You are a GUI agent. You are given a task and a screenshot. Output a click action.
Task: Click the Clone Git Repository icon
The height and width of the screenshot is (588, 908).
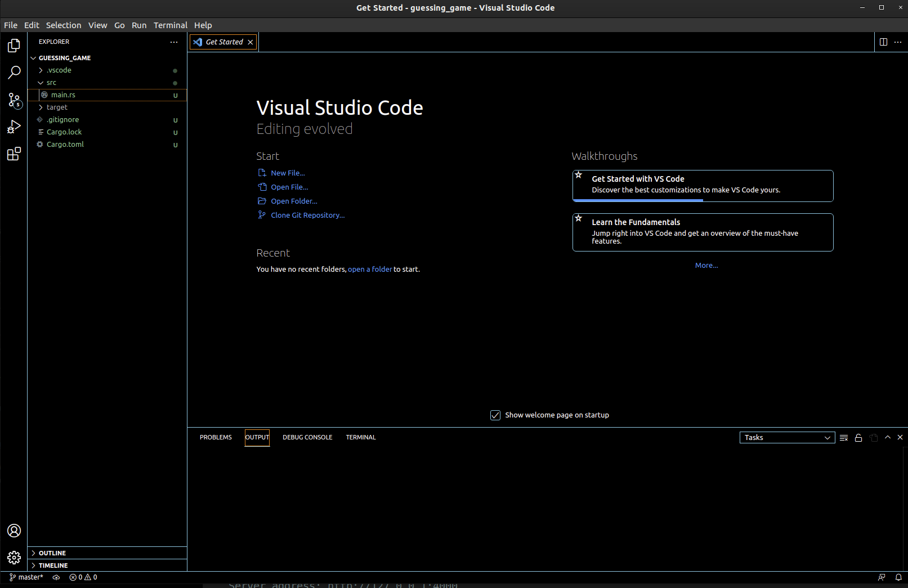[262, 215]
